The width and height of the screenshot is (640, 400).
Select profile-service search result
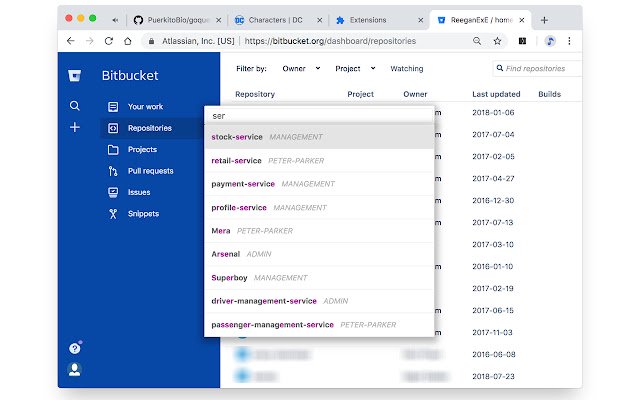[319, 208]
